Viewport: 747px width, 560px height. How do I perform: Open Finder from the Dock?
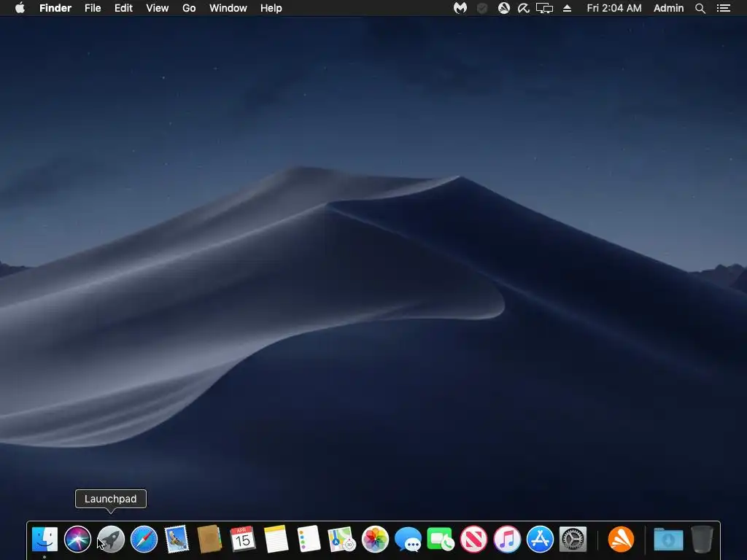click(44, 540)
